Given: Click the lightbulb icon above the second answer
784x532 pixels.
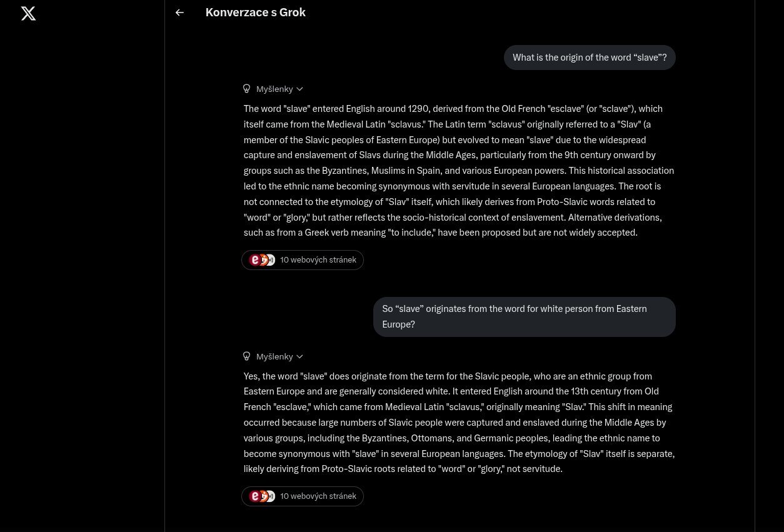Looking at the screenshot, I should coord(246,356).
